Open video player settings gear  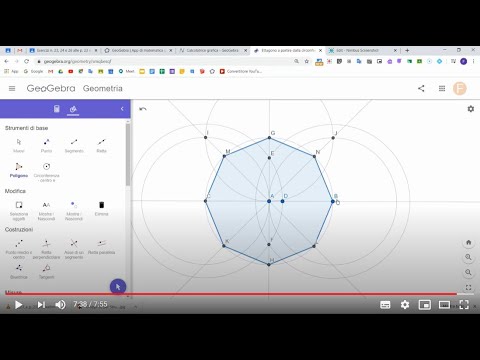click(405, 305)
